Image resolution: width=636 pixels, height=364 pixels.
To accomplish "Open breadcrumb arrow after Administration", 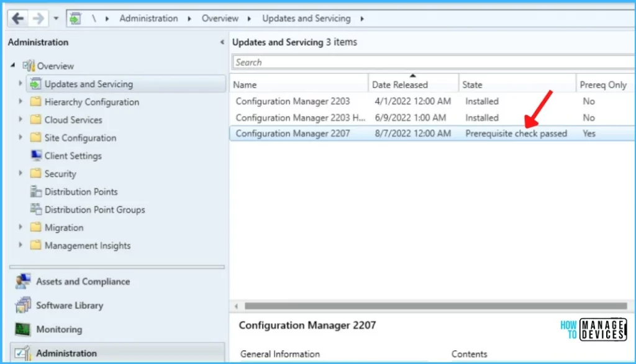I will point(189,19).
